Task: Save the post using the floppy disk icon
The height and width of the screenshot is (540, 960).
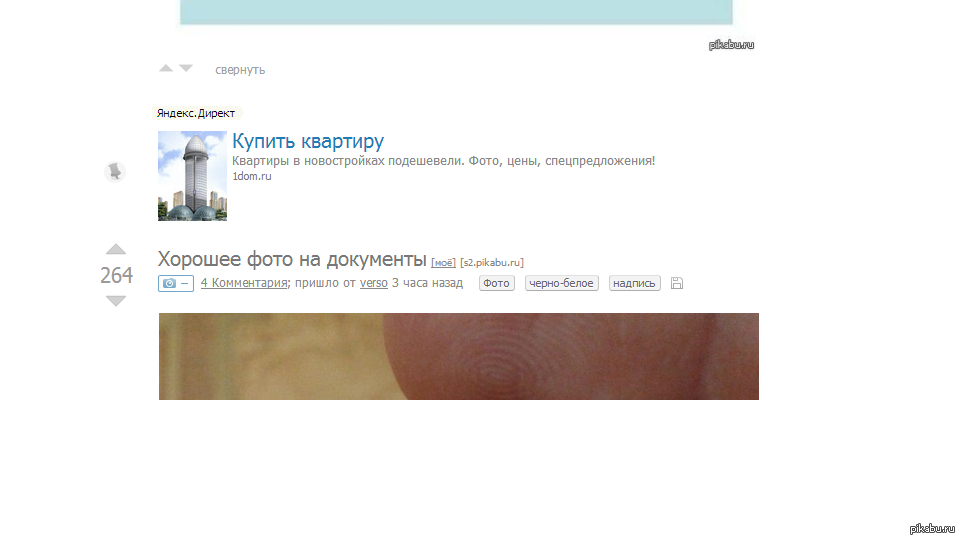Action: pyautogui.click(x=676, y=284)
